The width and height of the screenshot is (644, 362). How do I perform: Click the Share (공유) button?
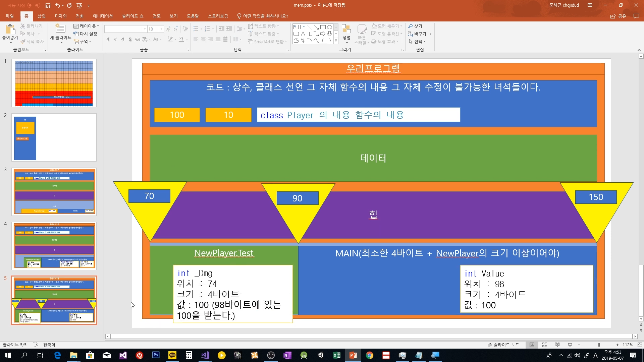618,16
